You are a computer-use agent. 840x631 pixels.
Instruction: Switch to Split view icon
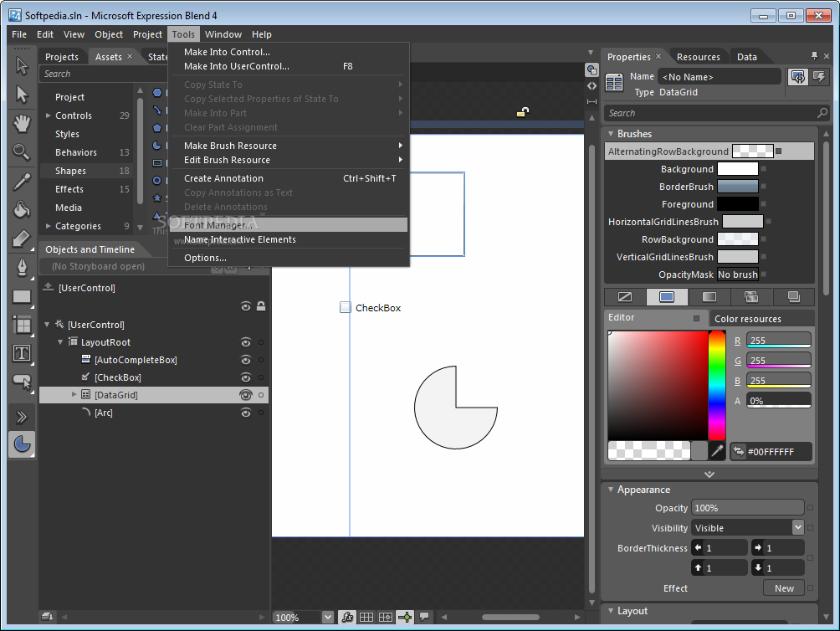click(592, 101)
